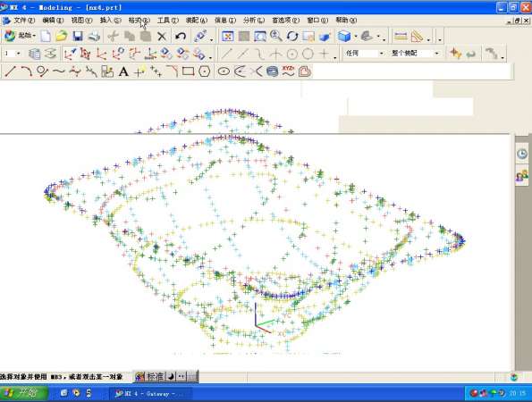Delete object using the black X icon
Image resolution: width=532 pixels, height=402 pixels.
point(162,36)
